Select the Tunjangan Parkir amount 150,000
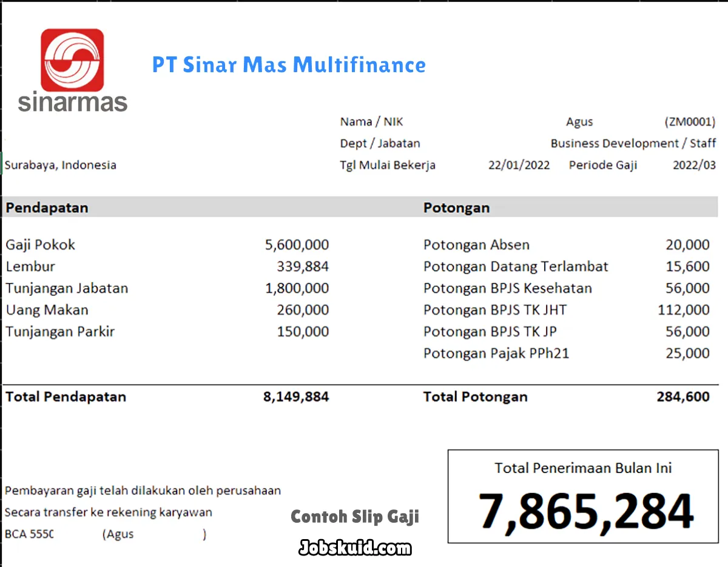 coord(303,332)
